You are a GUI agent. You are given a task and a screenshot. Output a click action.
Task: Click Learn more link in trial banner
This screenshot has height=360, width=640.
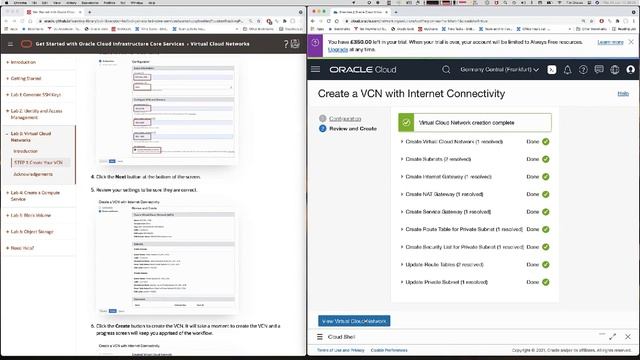coord(610,42)
